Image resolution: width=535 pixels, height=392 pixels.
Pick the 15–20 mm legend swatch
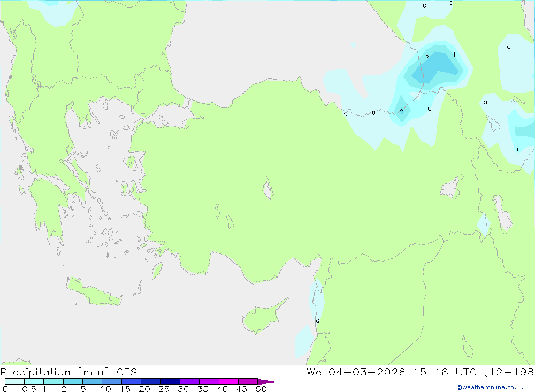[132, 381]
